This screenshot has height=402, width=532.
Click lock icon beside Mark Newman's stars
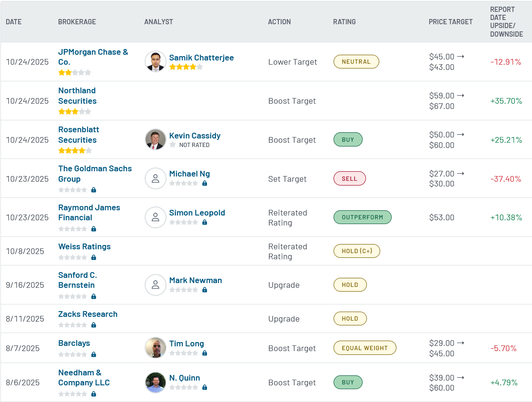click(x=205, y=290)
